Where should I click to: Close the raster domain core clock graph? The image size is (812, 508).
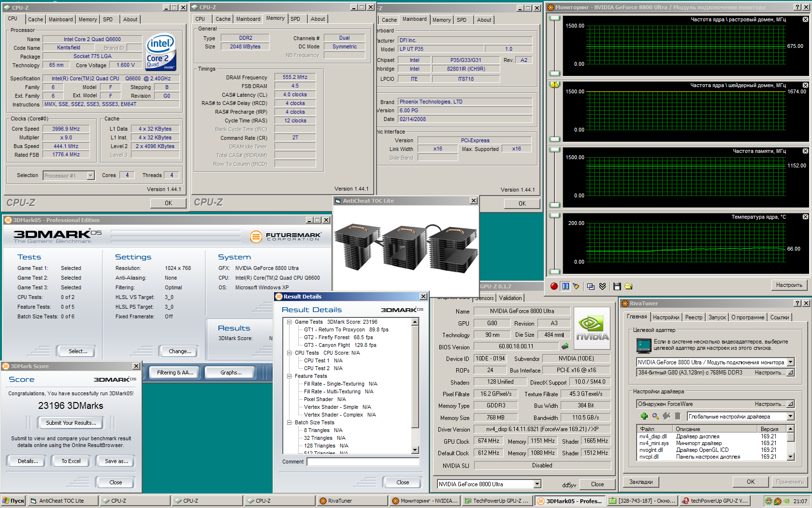pyautogui.click(x=805, y=19)
